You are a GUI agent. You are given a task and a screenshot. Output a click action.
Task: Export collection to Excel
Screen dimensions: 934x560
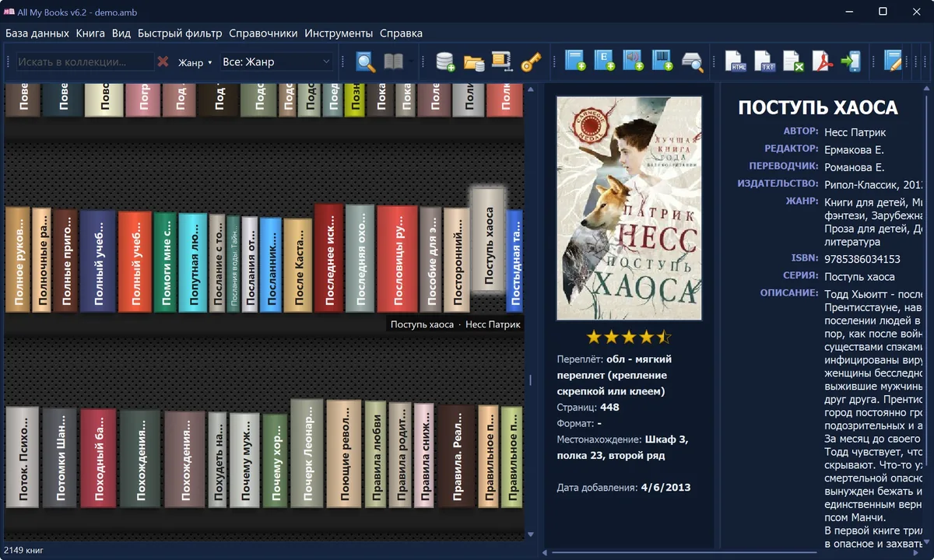pyautogui.click(x=793, y=61)
